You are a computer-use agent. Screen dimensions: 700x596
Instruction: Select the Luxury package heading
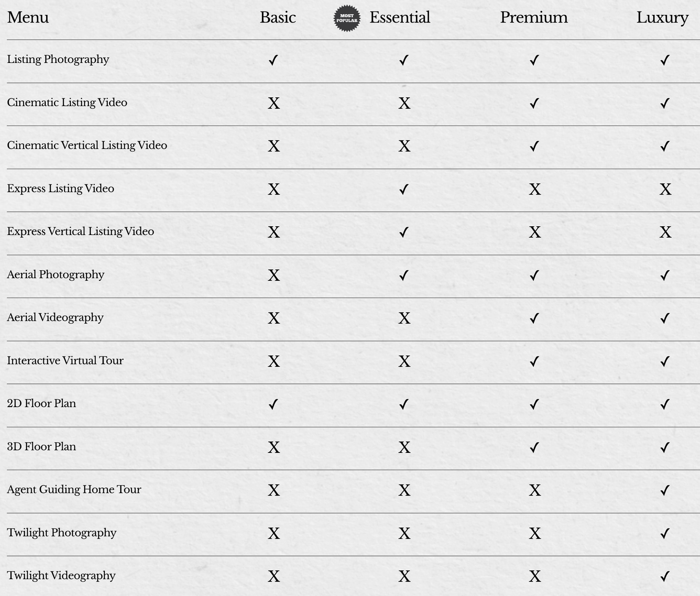[x=662, y=18]
